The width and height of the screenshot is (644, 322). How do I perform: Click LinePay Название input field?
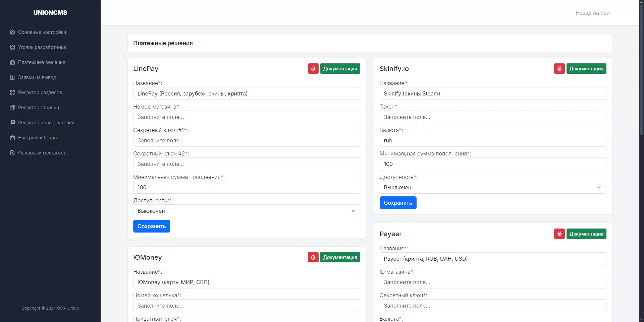[247, 93]
